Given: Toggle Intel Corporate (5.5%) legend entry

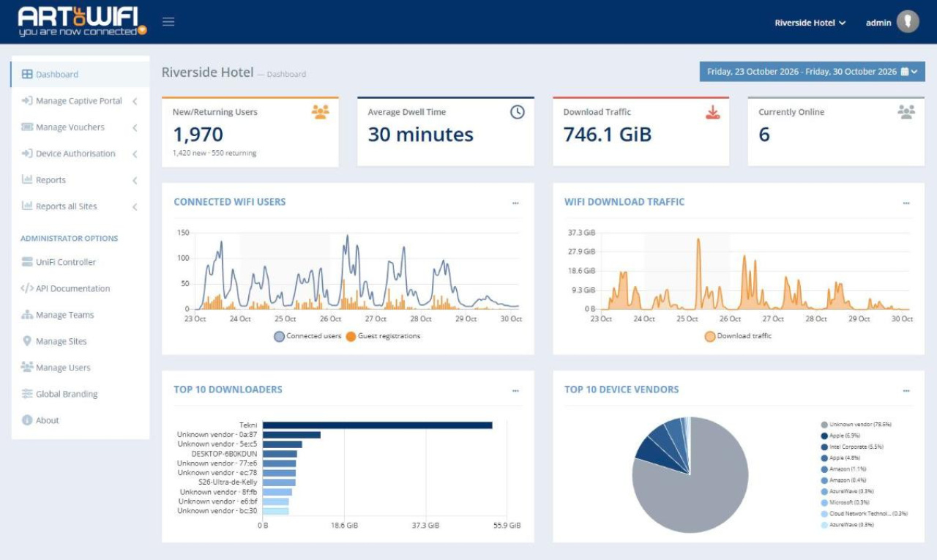Looking at the screenshot, I should (x=852, y=447).
